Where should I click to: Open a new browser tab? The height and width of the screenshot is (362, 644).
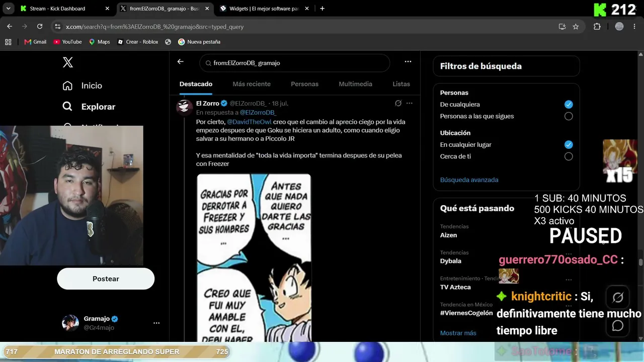pos(322,9)
